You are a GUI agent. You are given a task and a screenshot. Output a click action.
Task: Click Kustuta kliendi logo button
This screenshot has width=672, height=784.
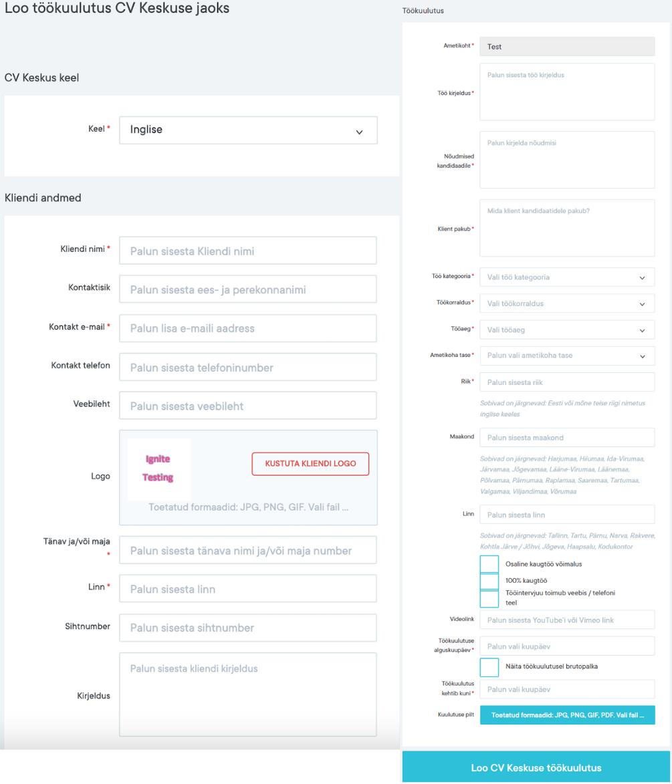[x=310, y=464]
